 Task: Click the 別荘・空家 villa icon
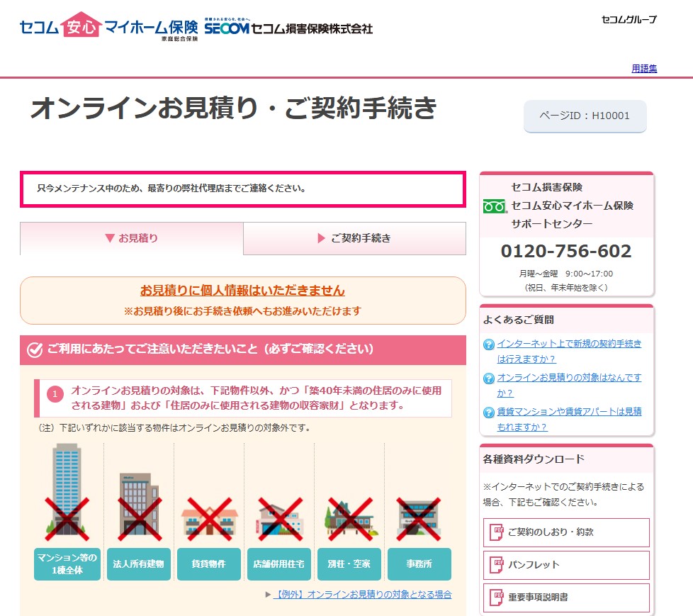pos(349,514)
